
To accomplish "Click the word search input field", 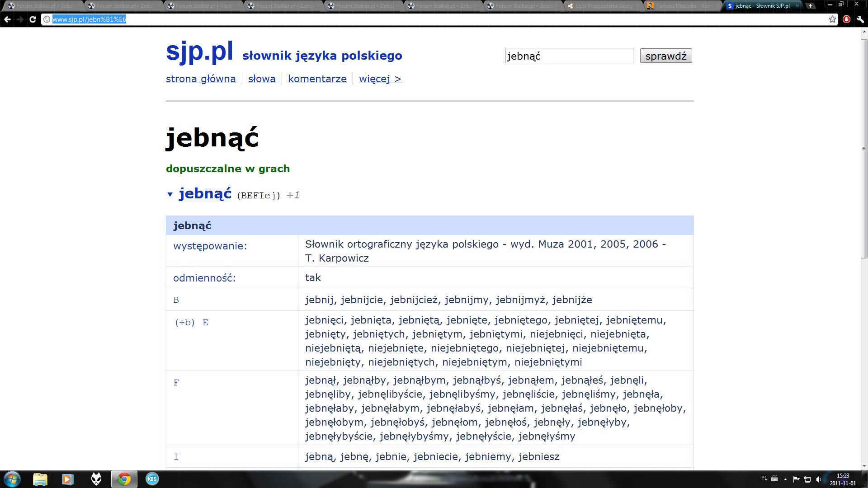I will tap(569, 56).
